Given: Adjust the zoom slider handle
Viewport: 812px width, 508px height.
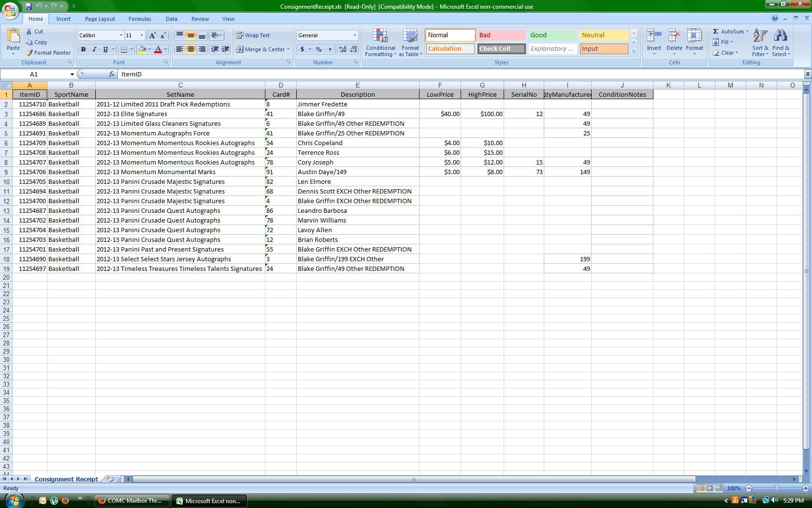Looking at the screenshot, I should [777, 488].
